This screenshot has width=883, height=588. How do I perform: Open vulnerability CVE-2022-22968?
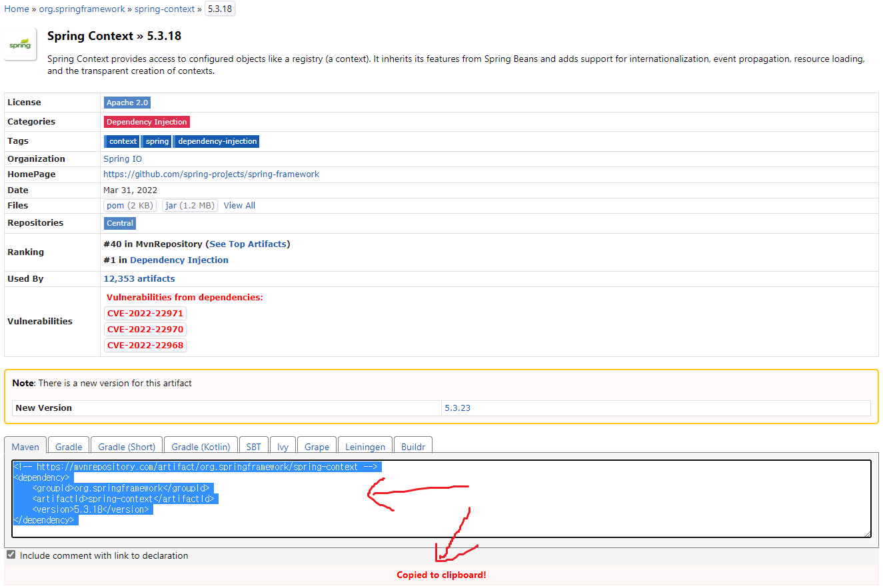point(145,346)
